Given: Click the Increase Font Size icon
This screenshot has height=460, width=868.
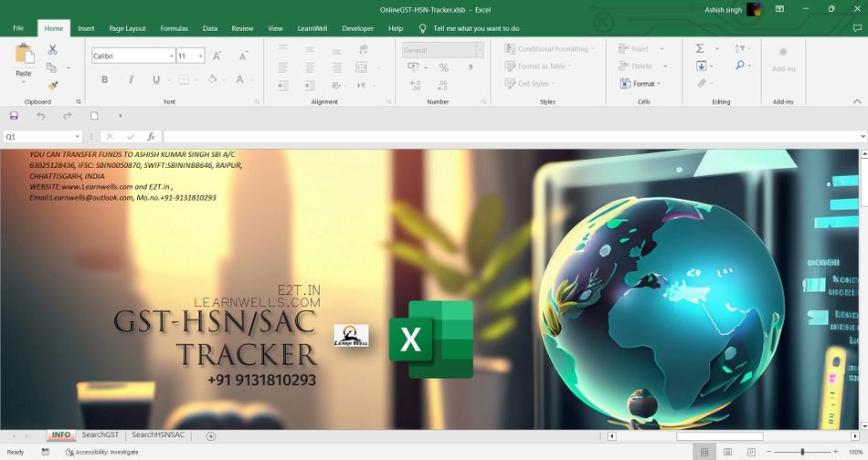Looking at the screenshot, I should [x=217, y=56].
